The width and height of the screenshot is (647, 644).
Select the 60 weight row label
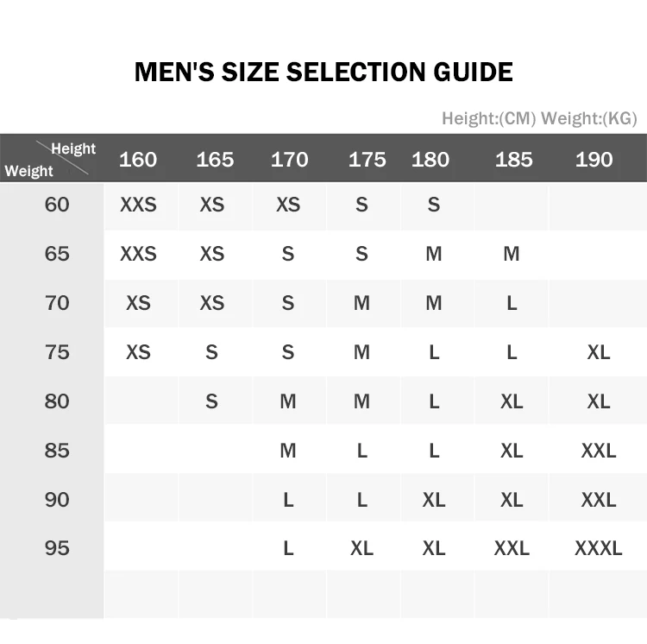(57, 205)
